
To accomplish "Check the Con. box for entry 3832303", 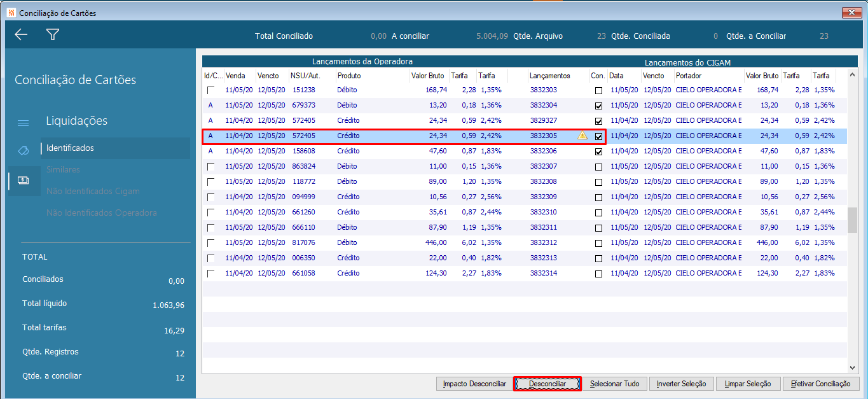I will click(598, 90).
